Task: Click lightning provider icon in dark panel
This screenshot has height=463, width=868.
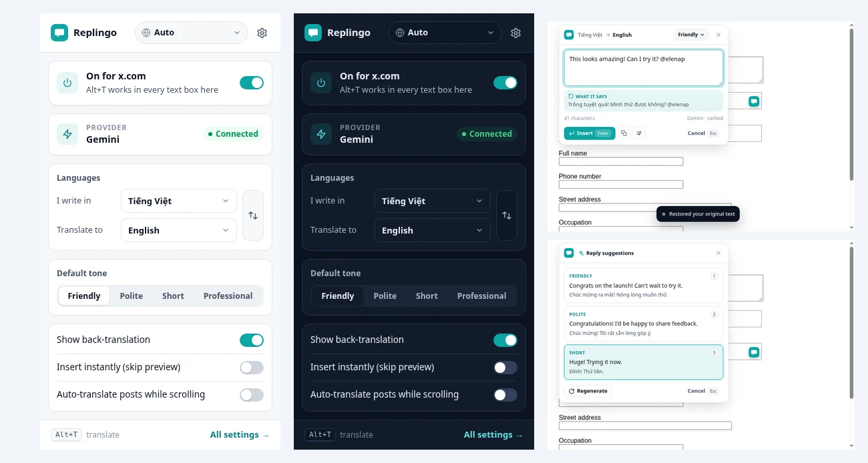Action: click(x=321, y=134)
